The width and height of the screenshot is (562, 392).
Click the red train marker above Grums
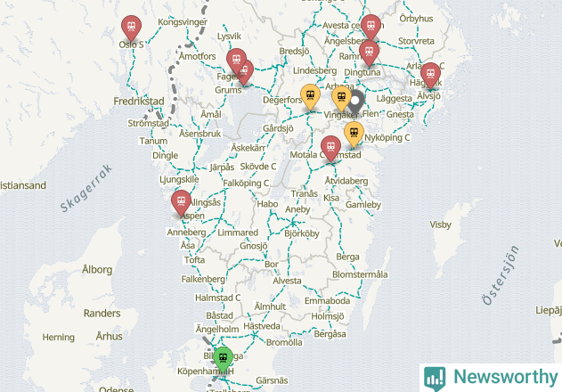[x=244, y=72]
